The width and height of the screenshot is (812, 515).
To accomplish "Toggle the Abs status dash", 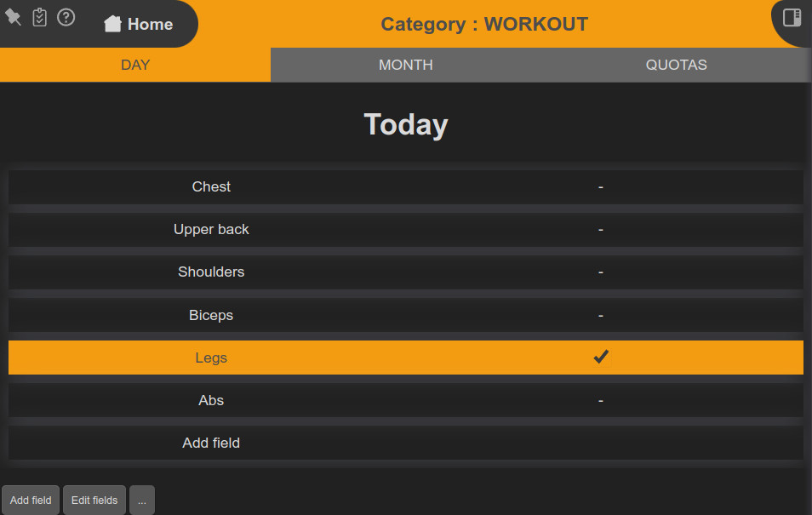I will point(601,400).
